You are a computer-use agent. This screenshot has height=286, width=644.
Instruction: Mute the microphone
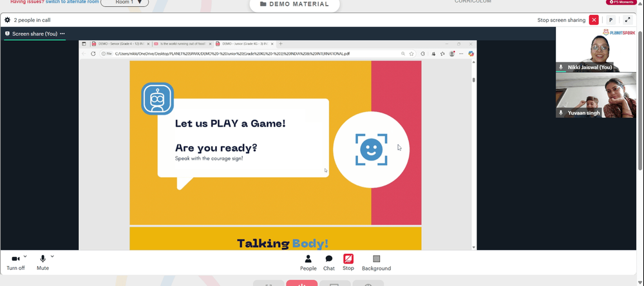coord(43,263)
